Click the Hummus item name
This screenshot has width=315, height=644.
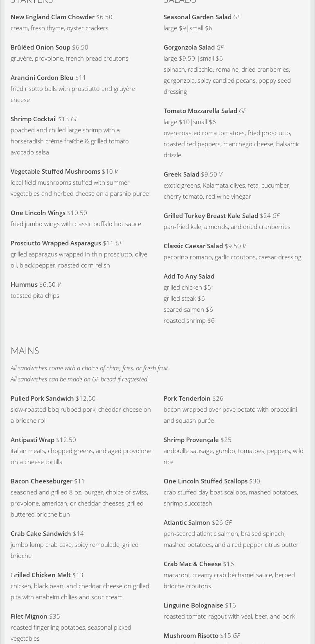tap(24, 284)
